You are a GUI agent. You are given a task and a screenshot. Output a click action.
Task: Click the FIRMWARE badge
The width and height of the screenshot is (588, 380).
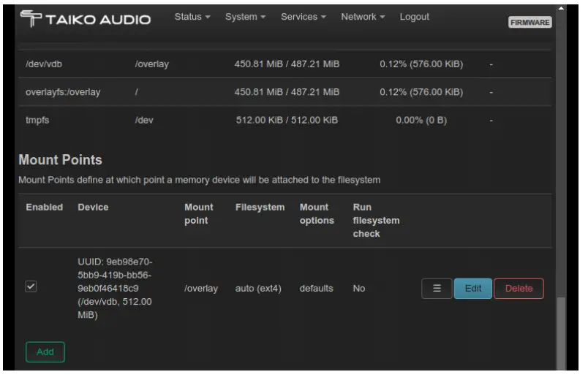pyautogui.click(x=530, y=23)
